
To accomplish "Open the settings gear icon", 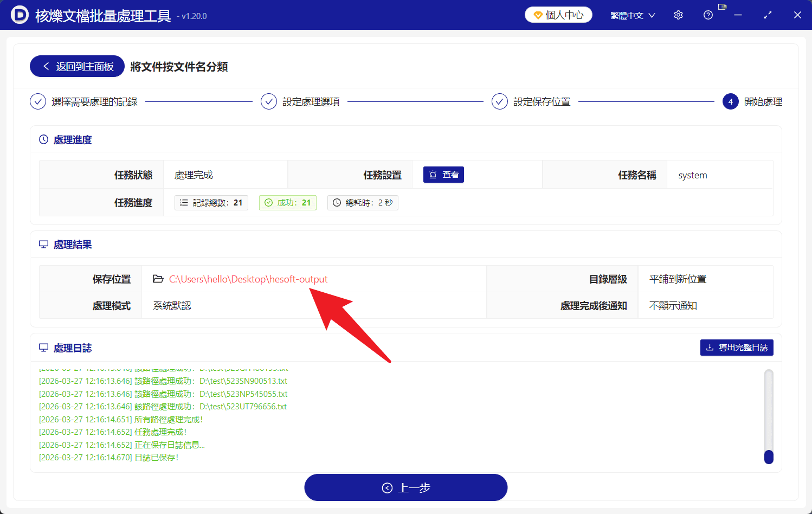I will point(678,15).
